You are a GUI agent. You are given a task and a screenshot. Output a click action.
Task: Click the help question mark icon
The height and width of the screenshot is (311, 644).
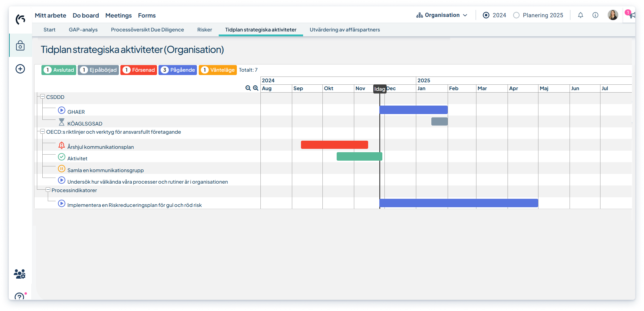(19, 296)
